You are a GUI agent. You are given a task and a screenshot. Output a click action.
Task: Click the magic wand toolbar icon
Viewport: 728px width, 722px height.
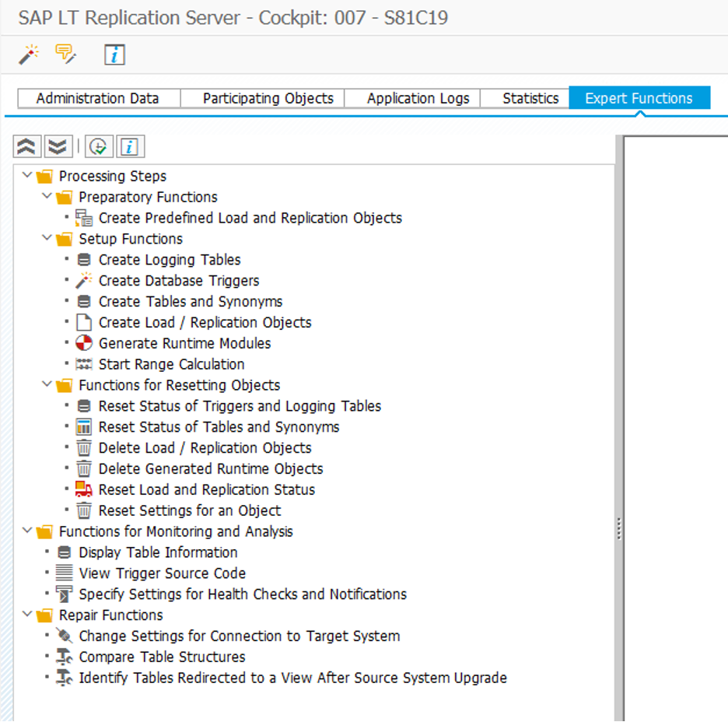29,54
